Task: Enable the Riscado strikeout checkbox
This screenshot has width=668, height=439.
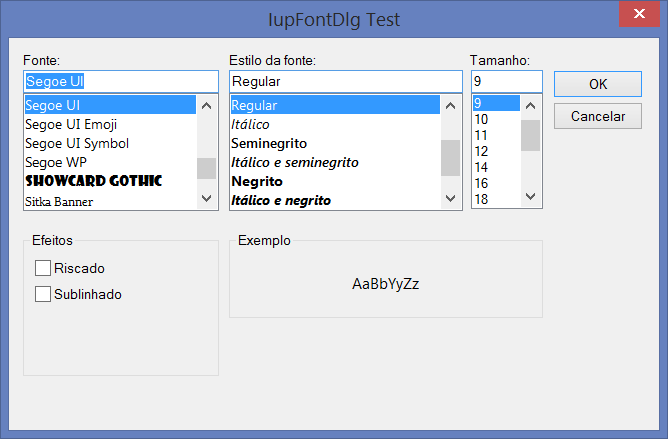Action: coord(43,268)
